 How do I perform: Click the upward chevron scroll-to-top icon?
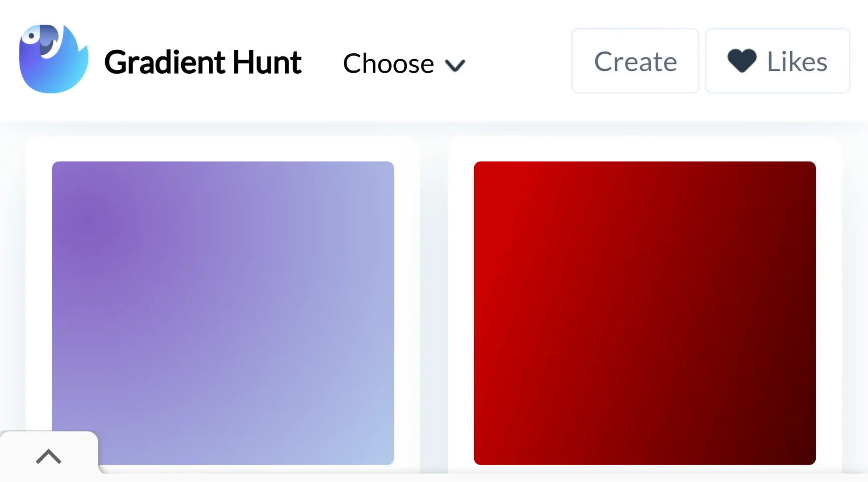coord(48,457)
